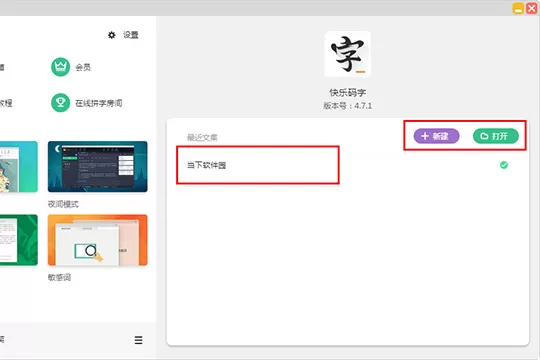Click the green crown 会员 icon

pyautogui.click(x=61, y=67)
